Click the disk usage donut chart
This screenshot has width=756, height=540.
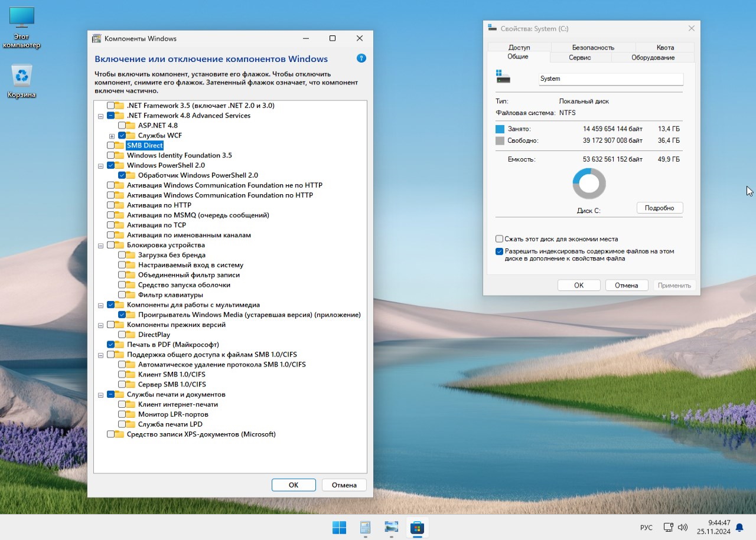click(x=589, y=184)
